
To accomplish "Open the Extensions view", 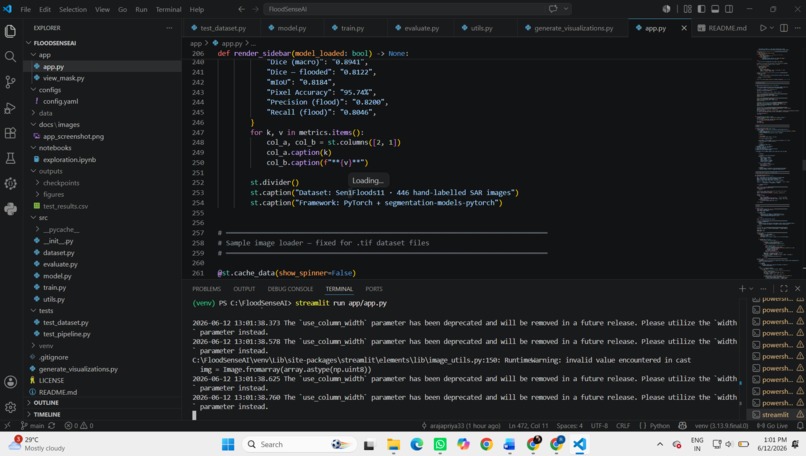I will pos(10,133).
